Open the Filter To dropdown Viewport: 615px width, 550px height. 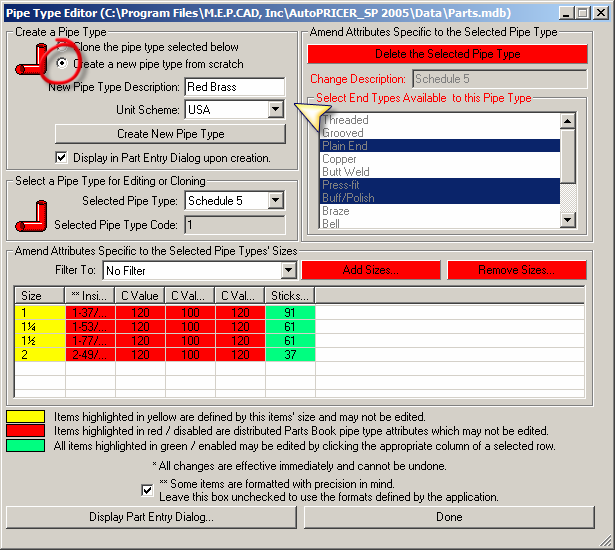point(288,270)
